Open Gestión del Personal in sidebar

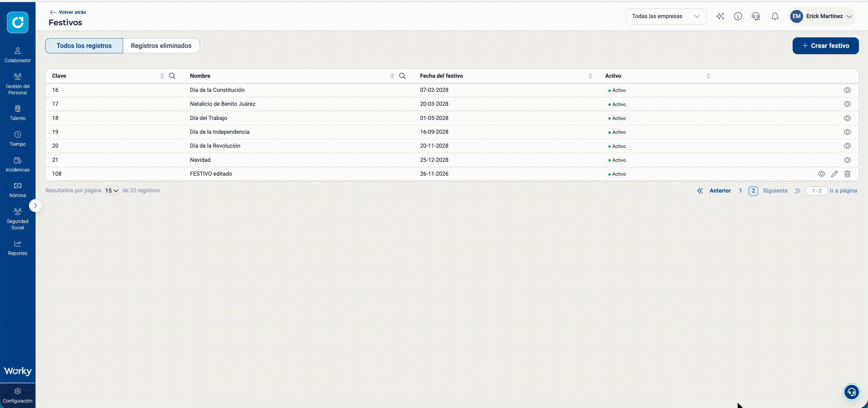tap(17, 84)
